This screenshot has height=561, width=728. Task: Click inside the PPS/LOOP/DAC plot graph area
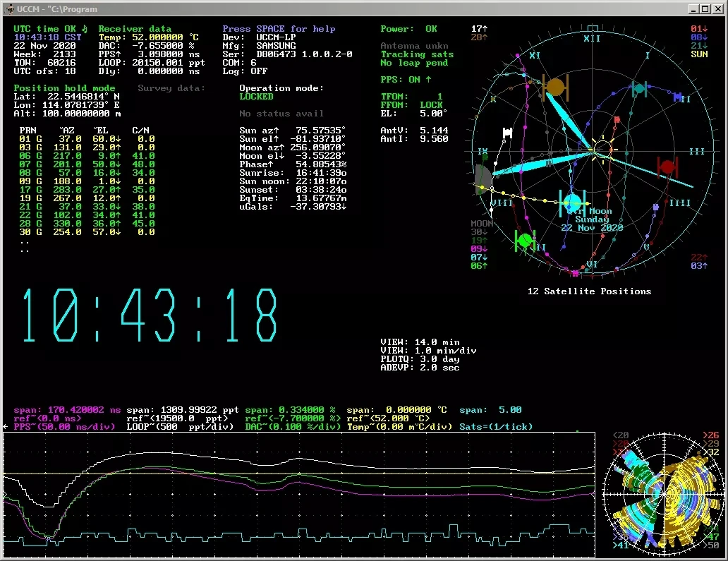(299, 495)
